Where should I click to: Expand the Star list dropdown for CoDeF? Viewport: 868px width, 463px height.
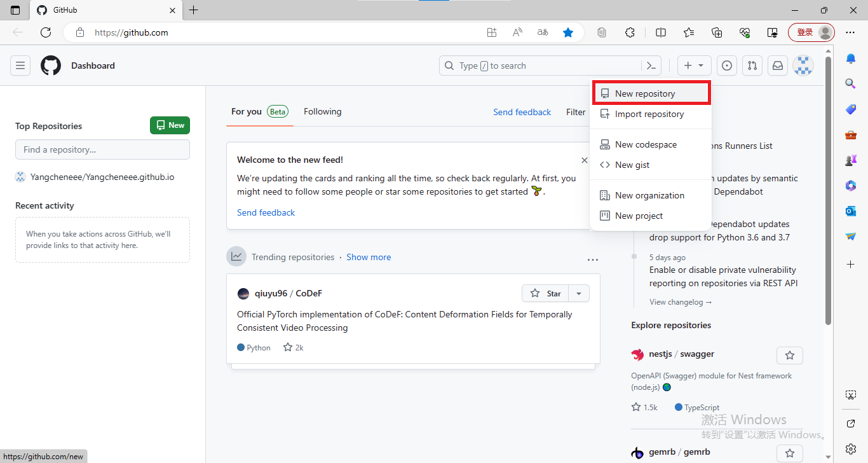[x=579, y=293]
